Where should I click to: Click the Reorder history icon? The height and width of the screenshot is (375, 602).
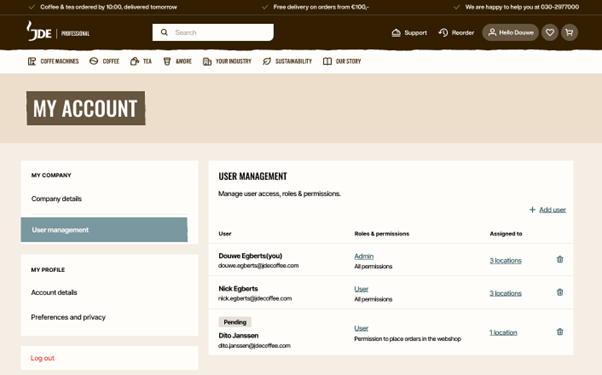coord(443,33)
